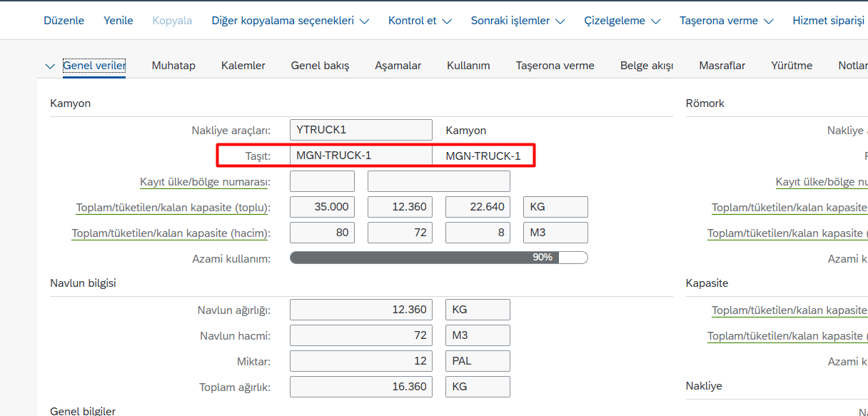
Task: Click the KG unit beside Toplam ağırlık
Action: click(478, 387)
